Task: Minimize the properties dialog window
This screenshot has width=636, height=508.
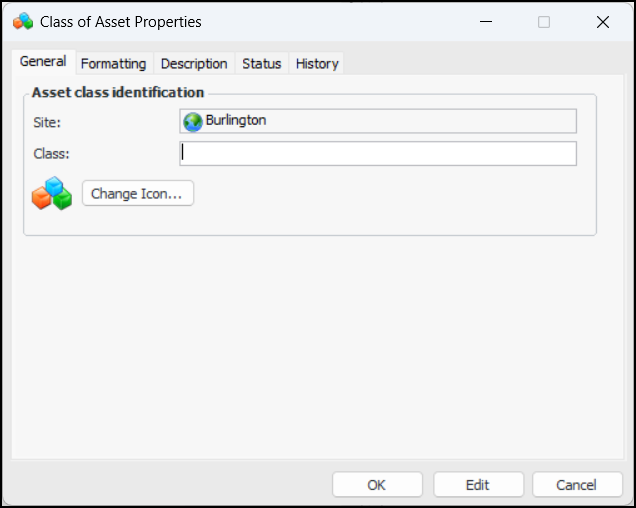Action: coord(485,21)
